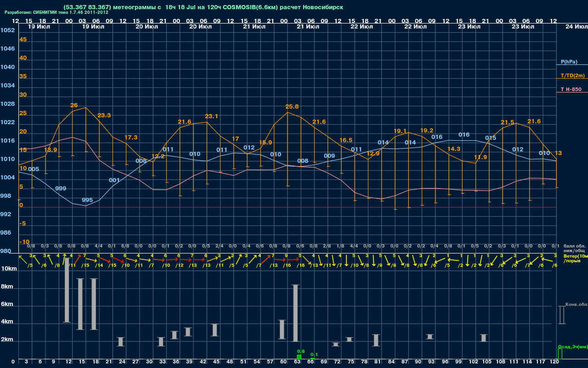Click the Конв.обл. legend label
The width and height of the screenshot is (588, 368).
(577, 305)
